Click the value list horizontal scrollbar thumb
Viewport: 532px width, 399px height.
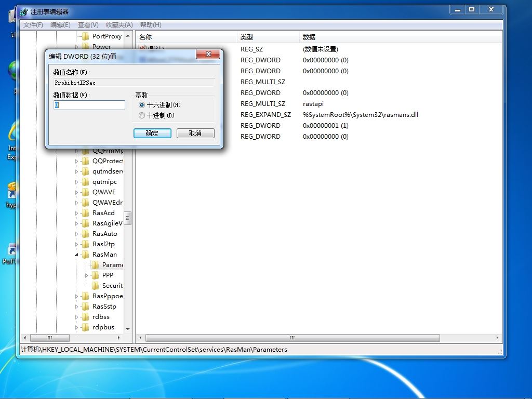pyautogui.click(x=292, y=338)
